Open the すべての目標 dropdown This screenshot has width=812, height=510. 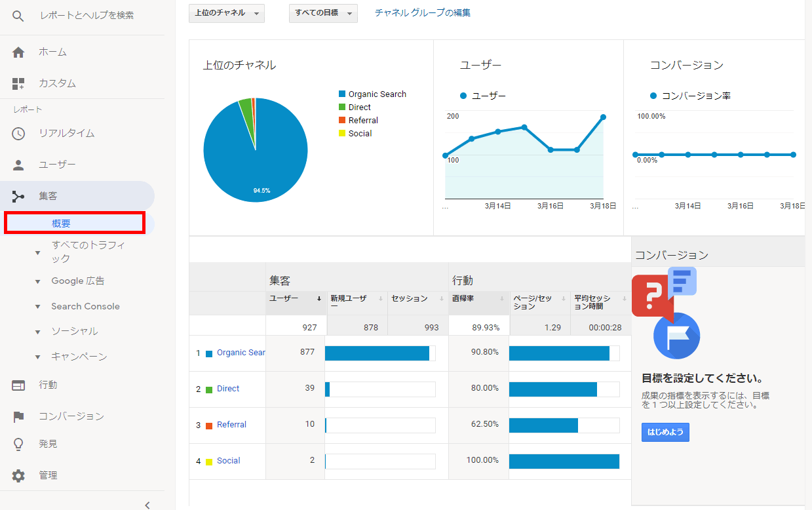click(323, 13)
